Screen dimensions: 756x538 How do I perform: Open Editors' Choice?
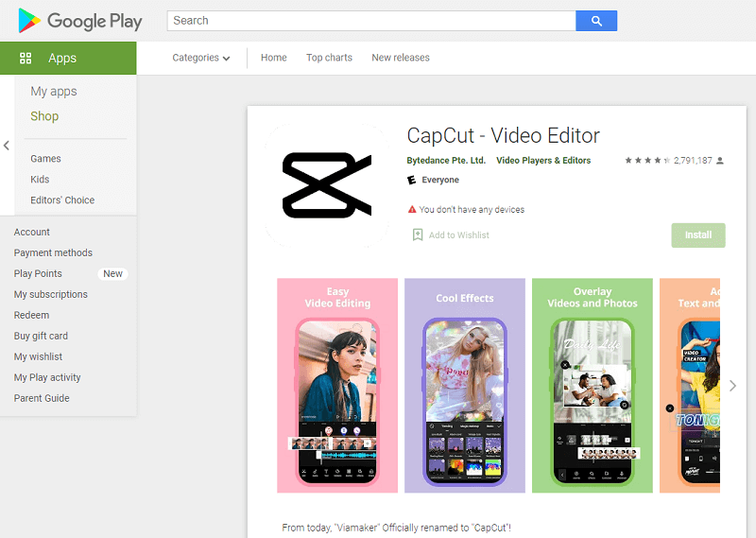[x=62, y=200]
